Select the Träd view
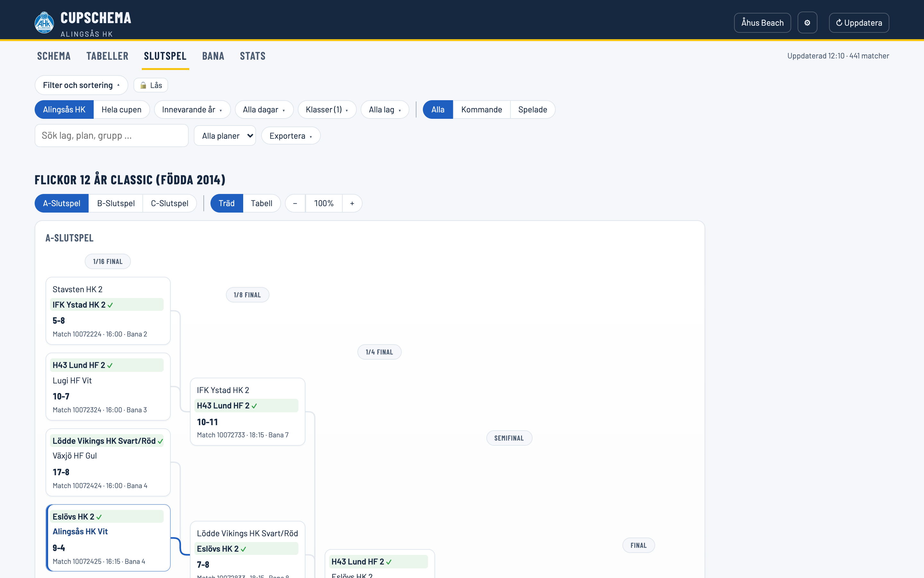The height and width of the screenshot is (578, 924). pos(227,203)
